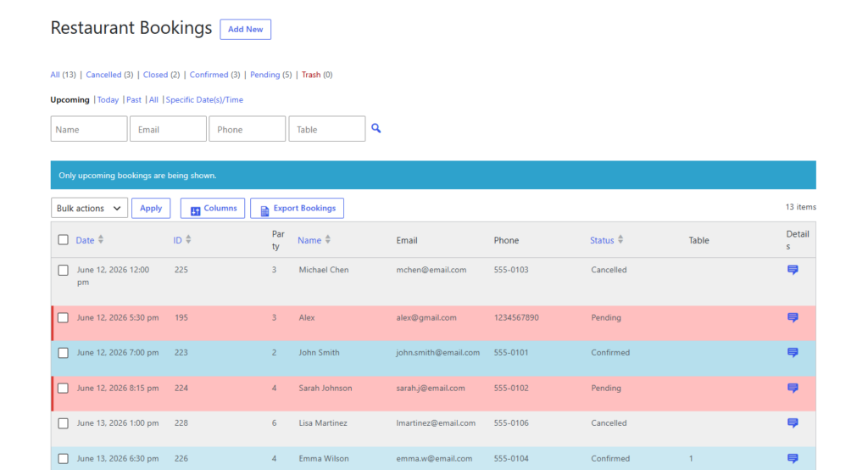Focus the Name search field
This screenshot has height=470, width=868.
[89, 129]
